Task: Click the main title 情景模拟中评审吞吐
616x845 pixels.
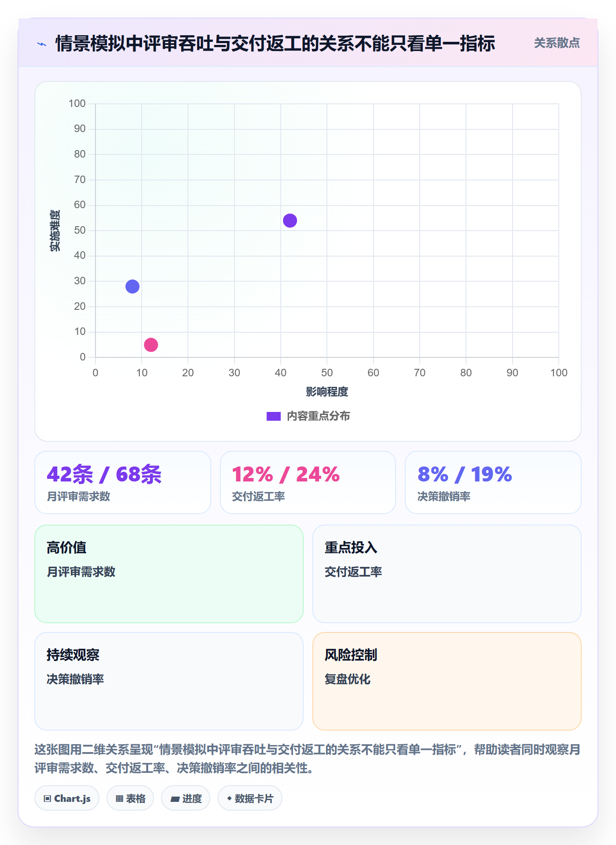Action: point(275,44)
